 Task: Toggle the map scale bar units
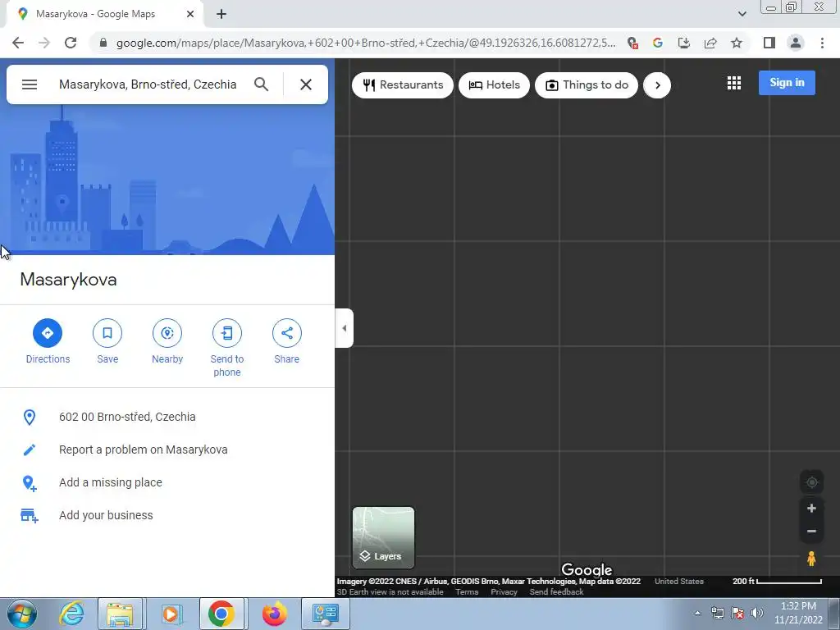point(777,582)
